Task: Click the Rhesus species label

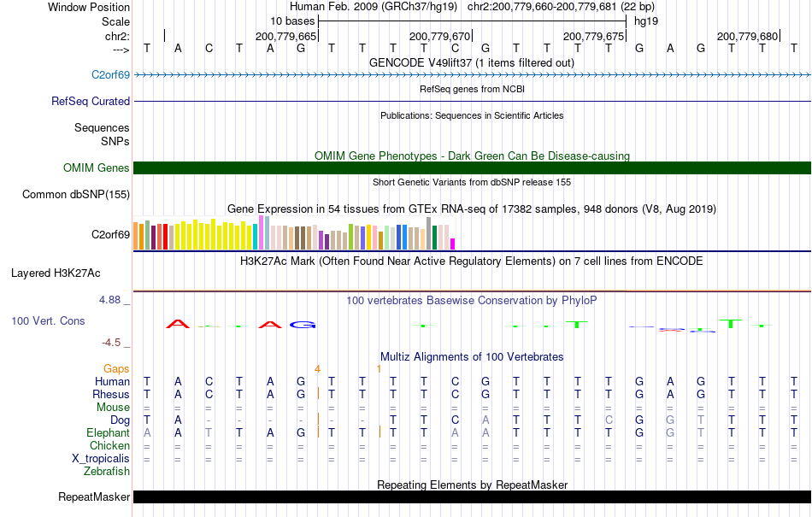Action: point(111,395)
